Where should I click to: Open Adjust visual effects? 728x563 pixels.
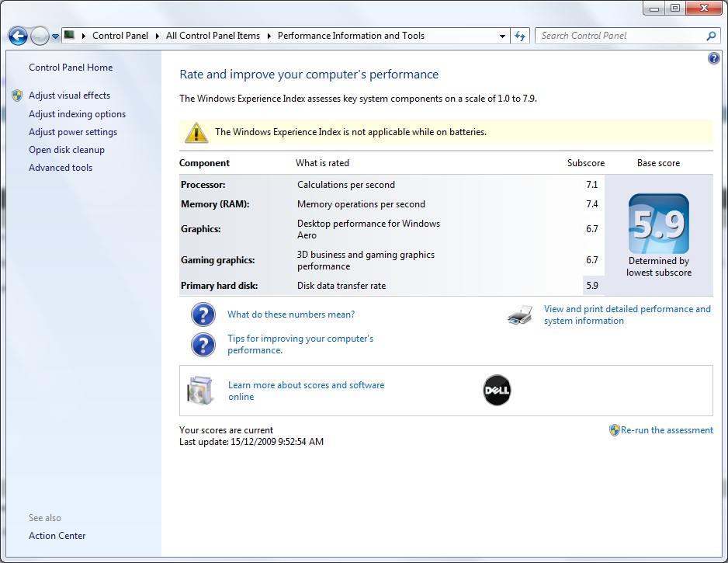tap(70, 96)
